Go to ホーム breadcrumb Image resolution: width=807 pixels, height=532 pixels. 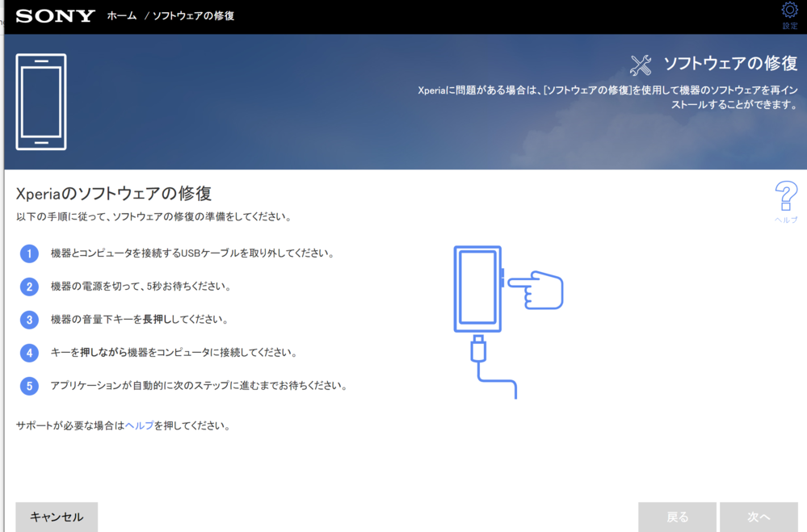[122, 16]
